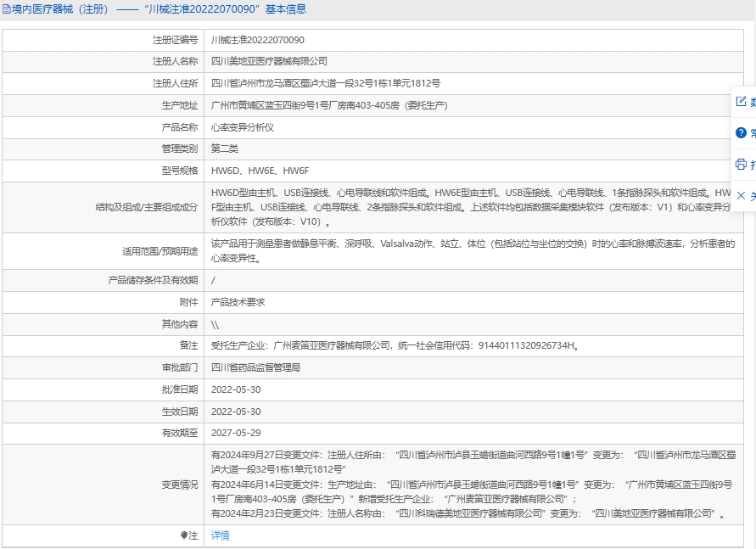Click the slash value in the 产品储存条件及有效期 row
Image resolution: width=756 pixels, height=549 pixels.
click(x=213, y=280)
